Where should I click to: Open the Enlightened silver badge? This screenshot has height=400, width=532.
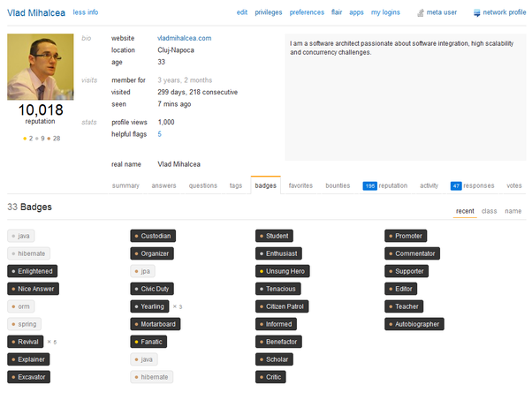pyautogui.click(x=32, y=271)
